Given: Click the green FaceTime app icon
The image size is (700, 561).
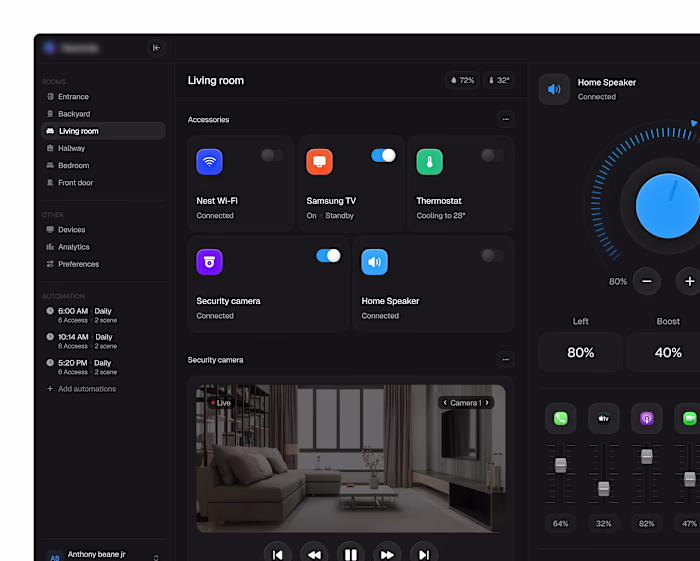Looking at the screenshot, I should [688, 418].
